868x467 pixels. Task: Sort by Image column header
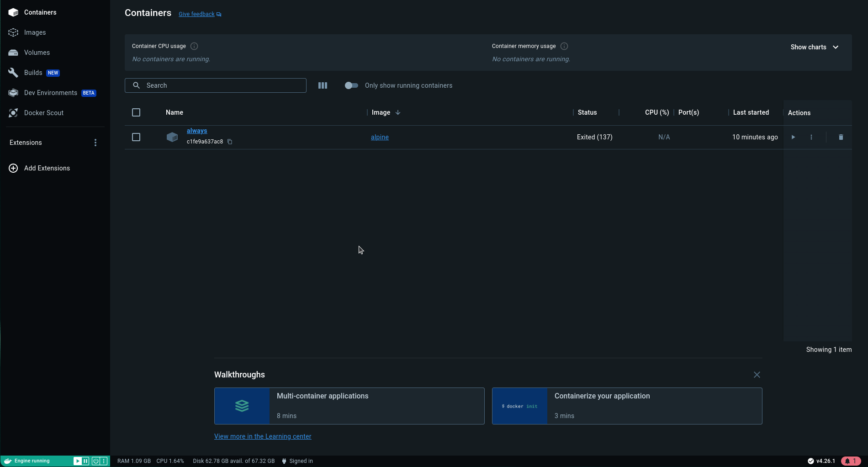point(381,112)
